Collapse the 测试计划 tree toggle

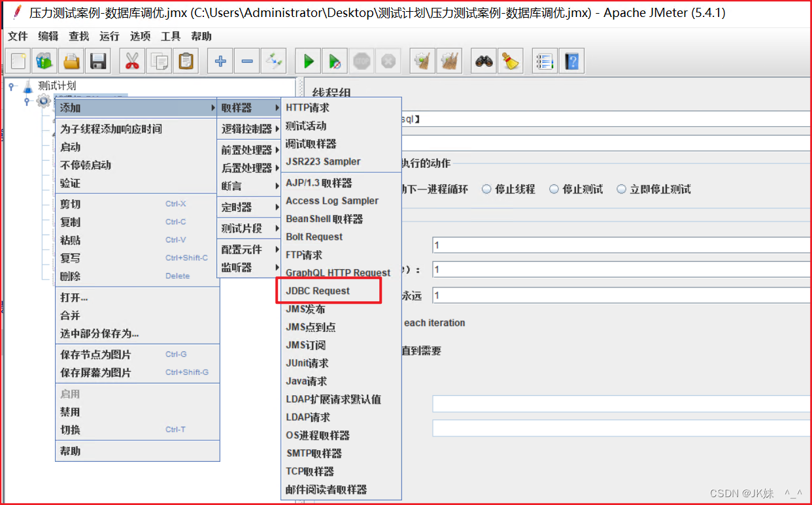[12, 86]
